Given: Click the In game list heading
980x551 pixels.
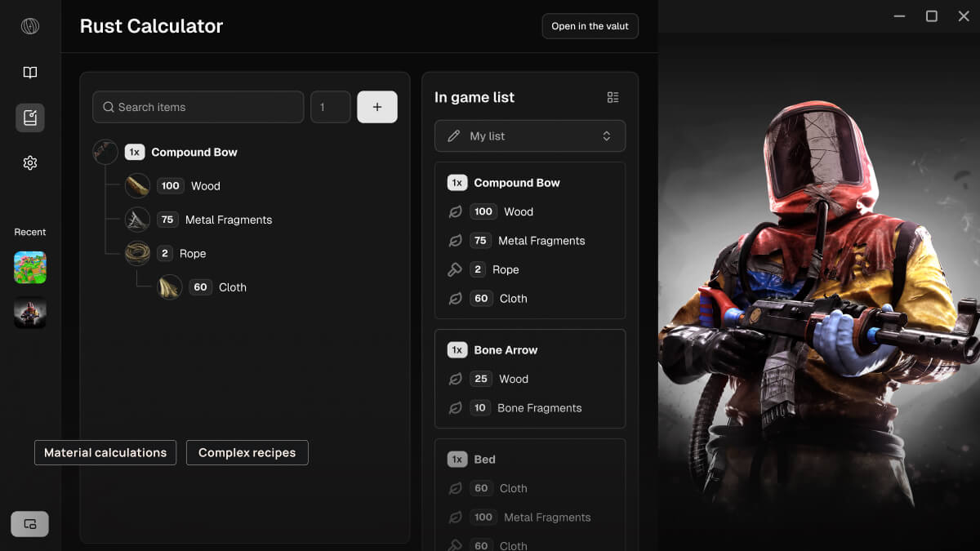Looking at the screenshot, I should 474,97.
